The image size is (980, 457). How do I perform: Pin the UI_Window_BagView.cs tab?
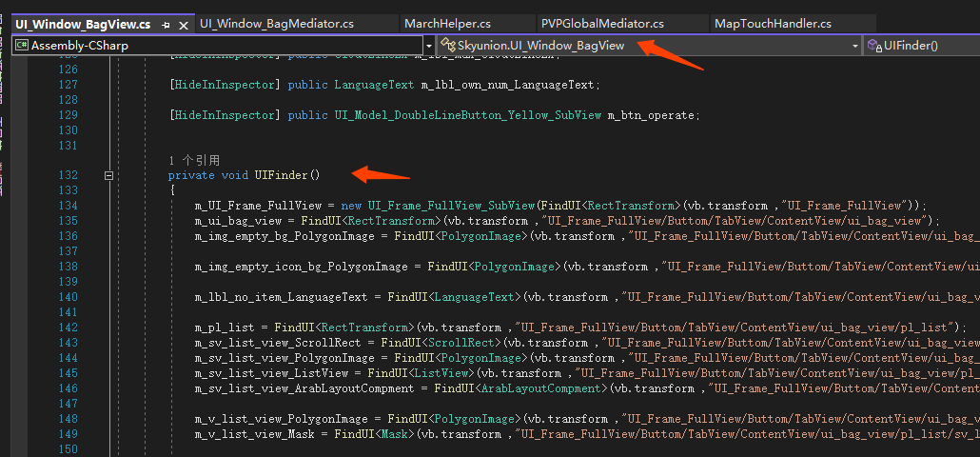[x=167, y=24]
